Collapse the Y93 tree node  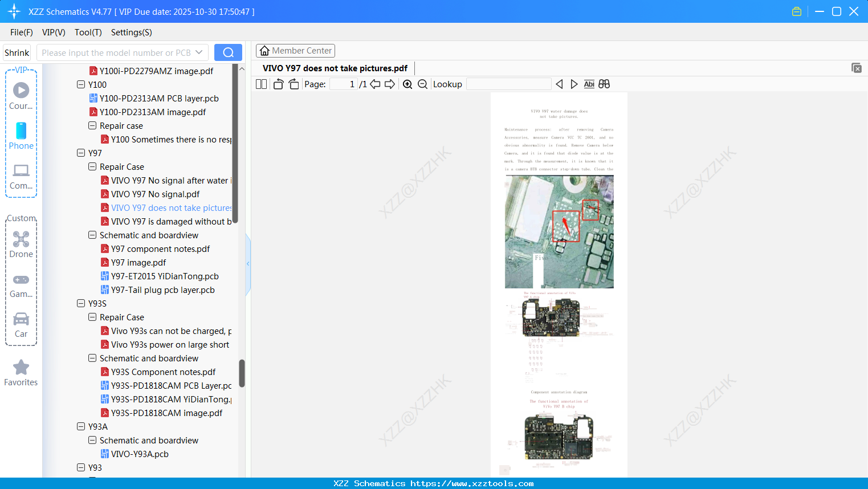(x=81, y=467)
